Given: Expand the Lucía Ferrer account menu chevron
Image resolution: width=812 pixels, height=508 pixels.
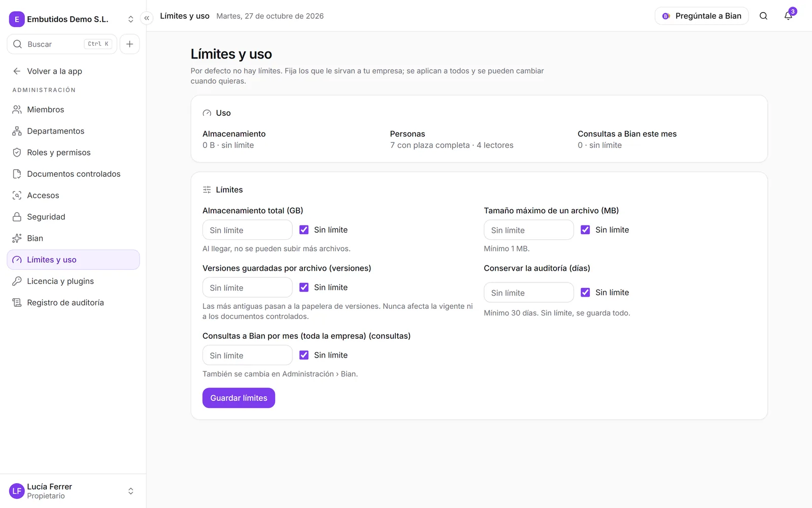Looking at the screenshot, I should tap(131, 491).
